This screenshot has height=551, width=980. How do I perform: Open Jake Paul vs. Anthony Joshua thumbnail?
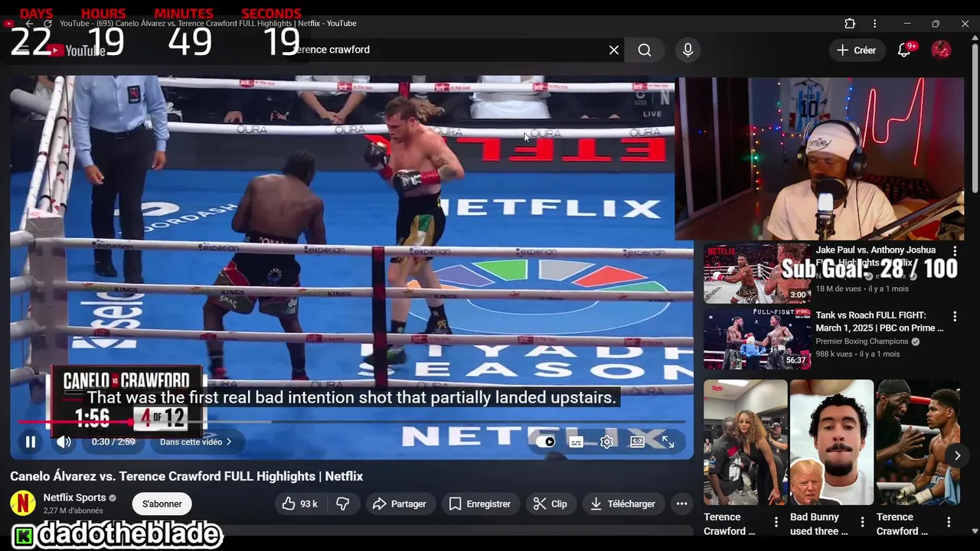[x=756, y=274]
